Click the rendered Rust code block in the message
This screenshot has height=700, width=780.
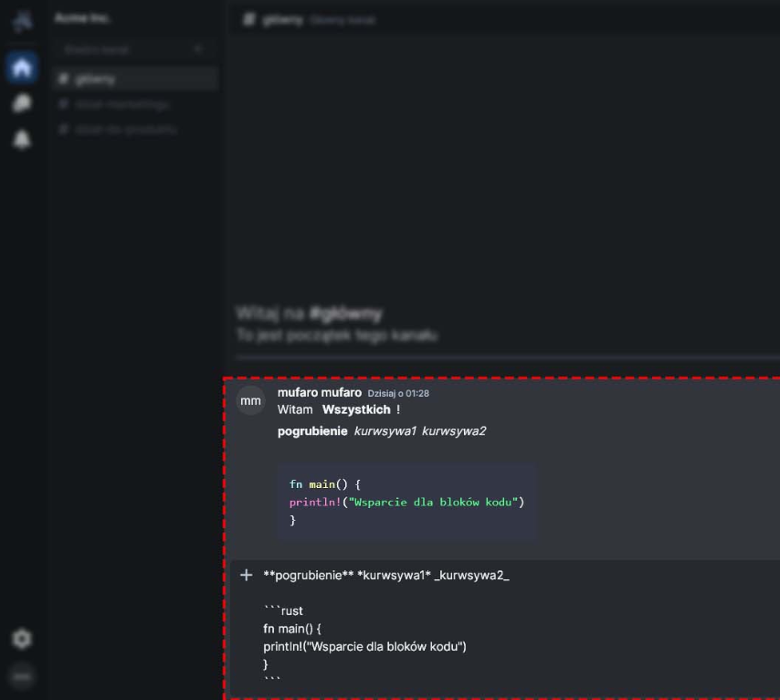406,502
